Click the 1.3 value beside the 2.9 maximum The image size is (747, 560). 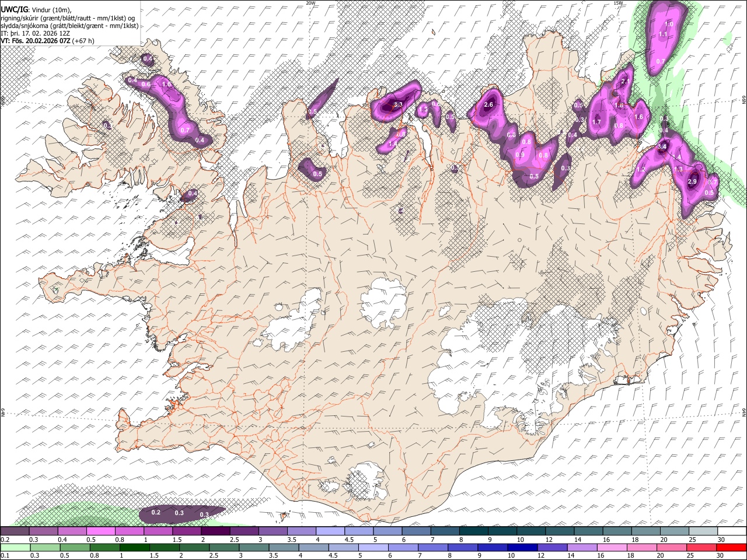point(678,169)
